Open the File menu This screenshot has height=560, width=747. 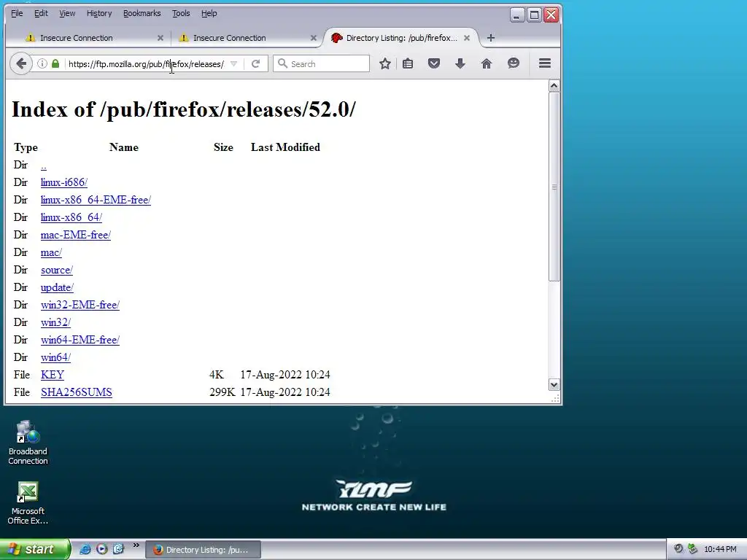[17, 13]
